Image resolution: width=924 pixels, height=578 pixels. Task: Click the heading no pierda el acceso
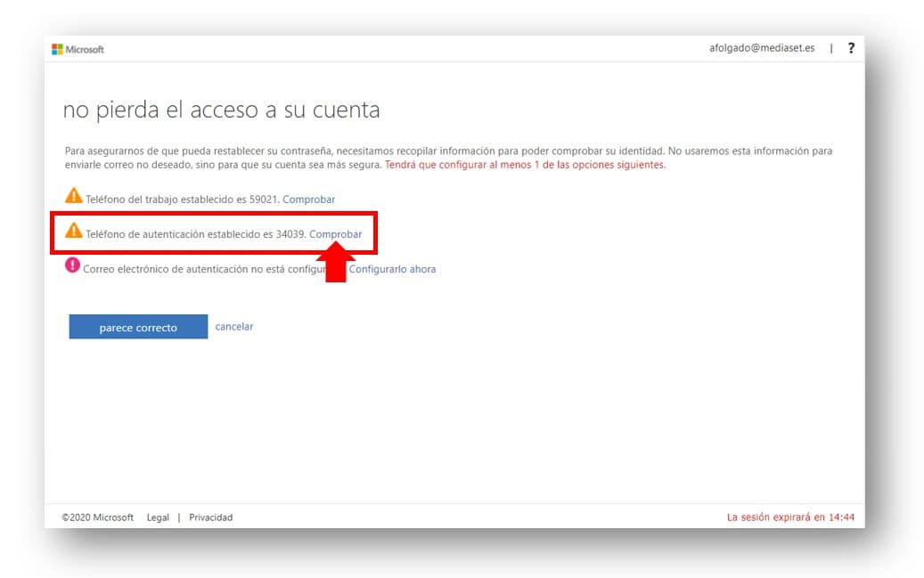(x=221, y=110)
